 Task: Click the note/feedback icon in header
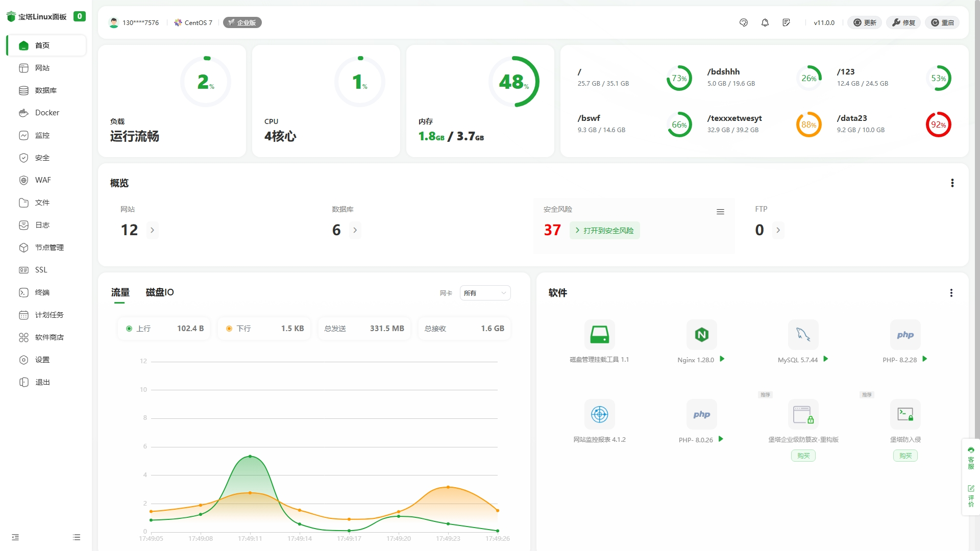(x=786, y=22)
